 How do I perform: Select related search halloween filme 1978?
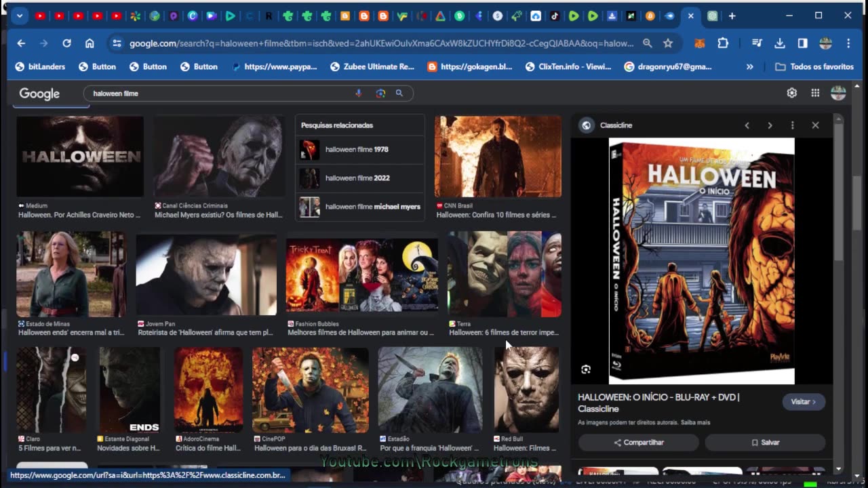[359, 150]
